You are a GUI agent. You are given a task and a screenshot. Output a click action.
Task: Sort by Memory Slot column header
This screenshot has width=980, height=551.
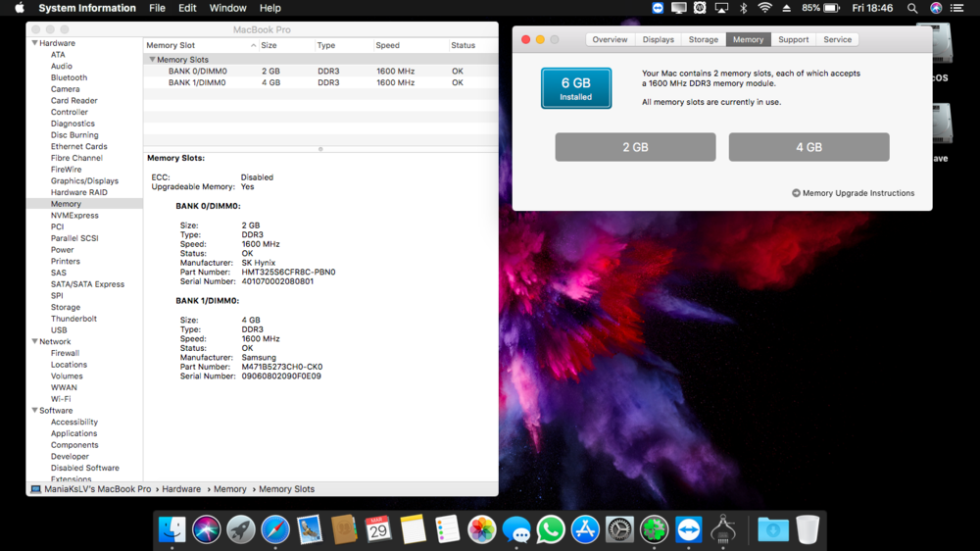(x=201, y=45)
